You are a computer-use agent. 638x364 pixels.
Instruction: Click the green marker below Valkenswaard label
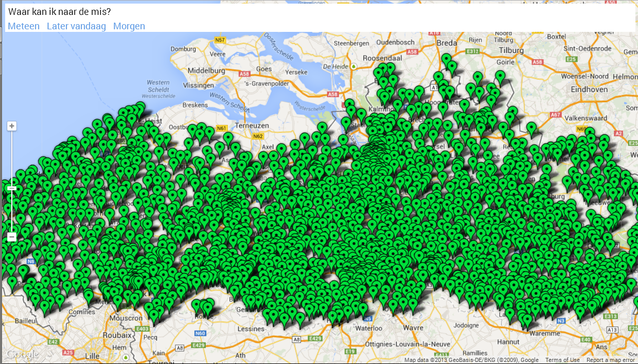tap(590, 135)
